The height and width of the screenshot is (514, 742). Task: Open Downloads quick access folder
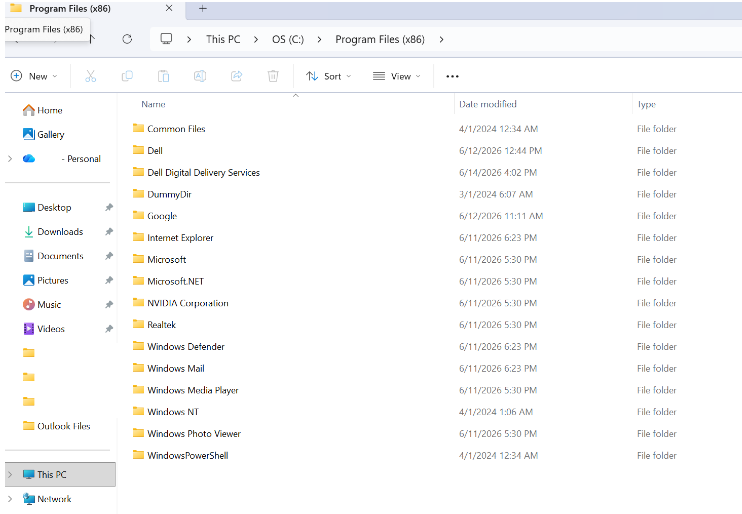pyautogui.click(x=53, y=231)
